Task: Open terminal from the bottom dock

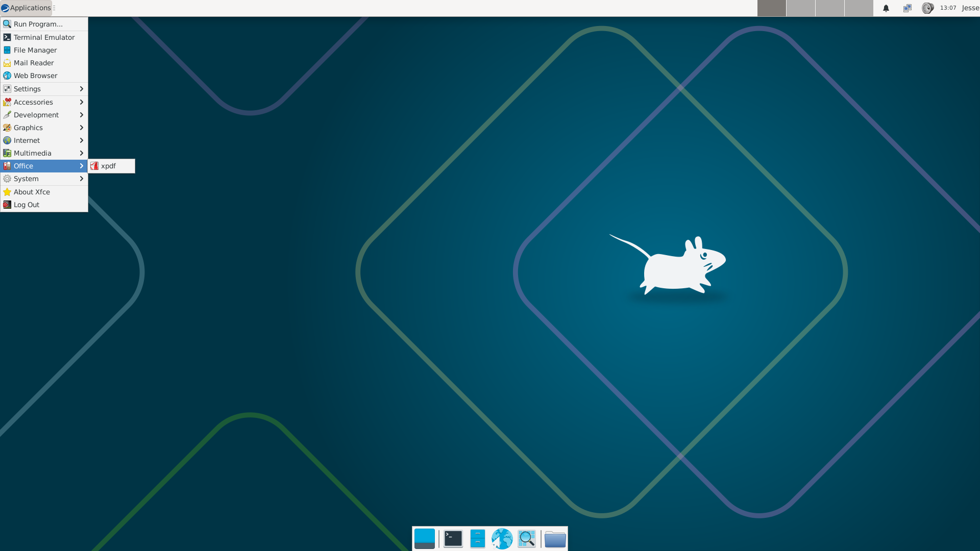Action: 453,539
